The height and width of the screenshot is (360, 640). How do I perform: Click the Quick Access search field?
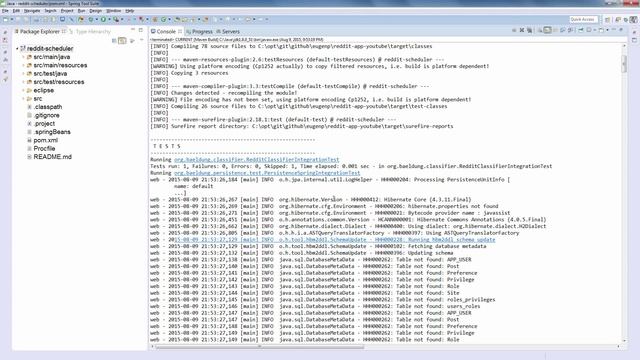[583, 19]
